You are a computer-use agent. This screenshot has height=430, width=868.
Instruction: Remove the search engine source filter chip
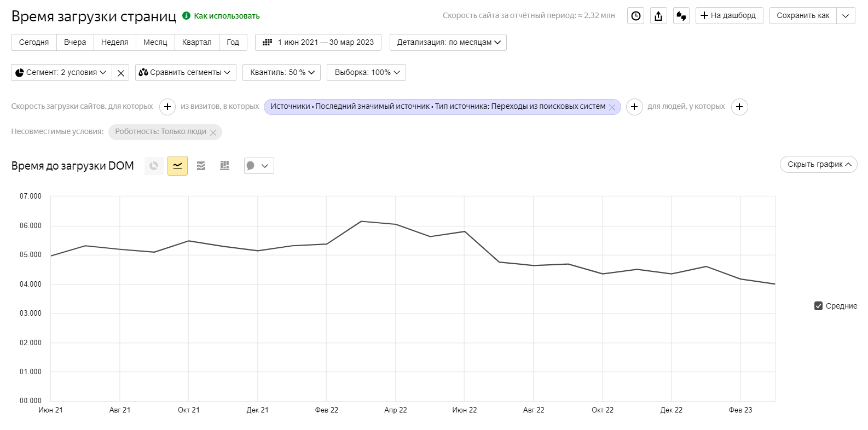click(x=612, y=107)
